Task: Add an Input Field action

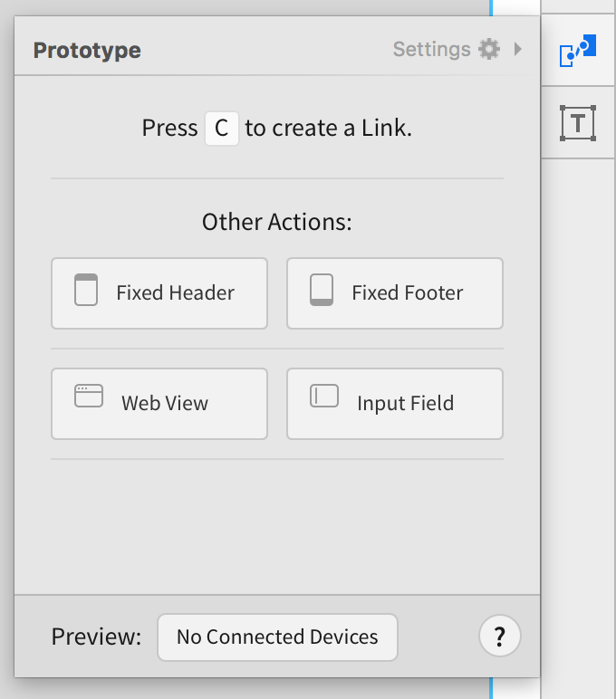Action: [395, 404]
